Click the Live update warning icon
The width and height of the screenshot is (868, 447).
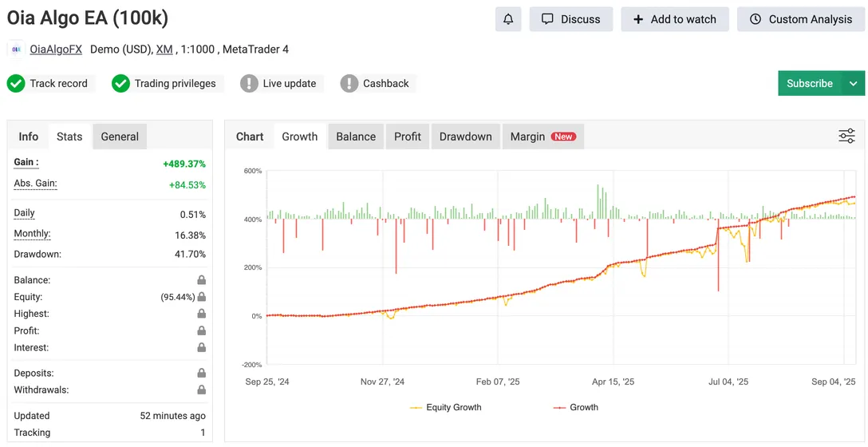(250, 83)
